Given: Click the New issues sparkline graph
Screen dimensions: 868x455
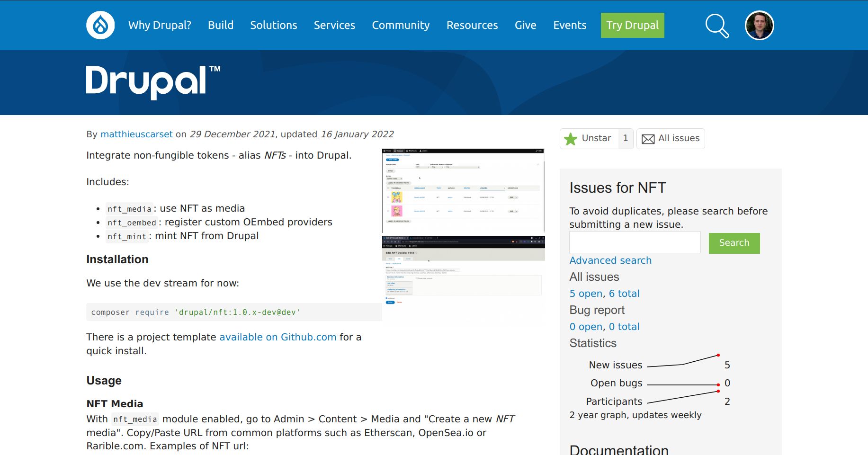Looking at the screenshot, I should (x=683, y=361).
